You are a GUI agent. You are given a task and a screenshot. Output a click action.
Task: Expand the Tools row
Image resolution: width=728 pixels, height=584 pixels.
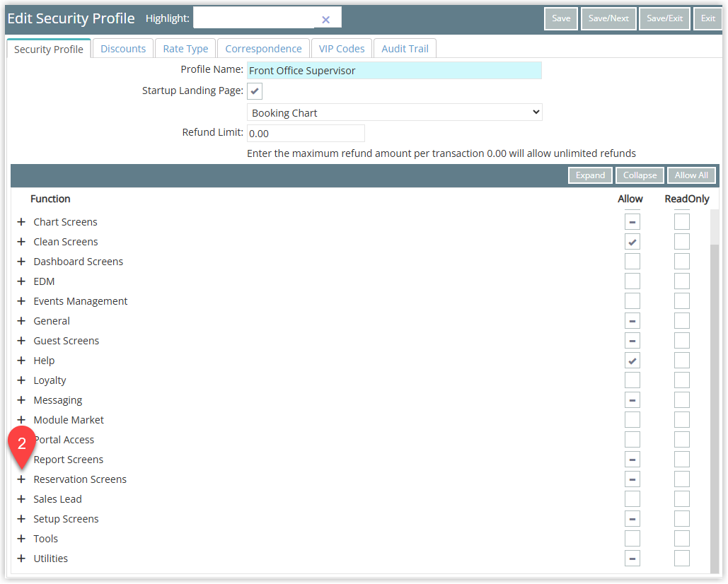click(x=21, y=539)
